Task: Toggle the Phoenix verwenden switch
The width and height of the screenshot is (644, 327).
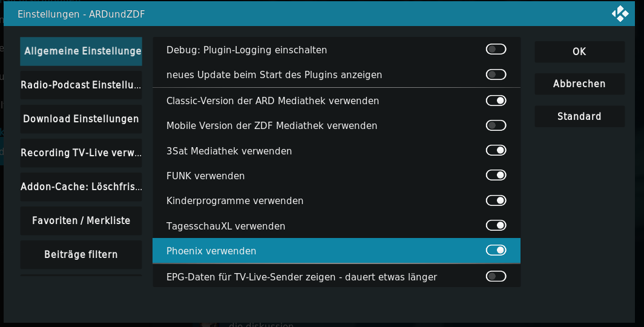Action: (496, 250)
